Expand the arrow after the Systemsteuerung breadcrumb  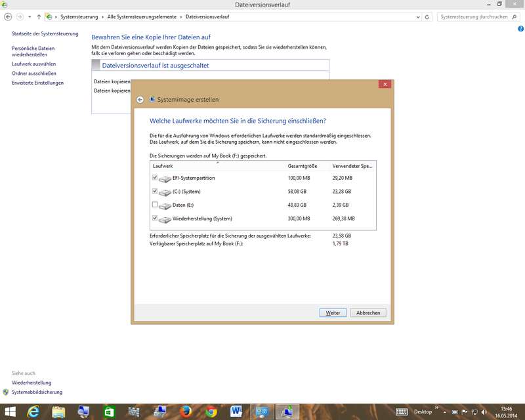(x=102, y=17)
